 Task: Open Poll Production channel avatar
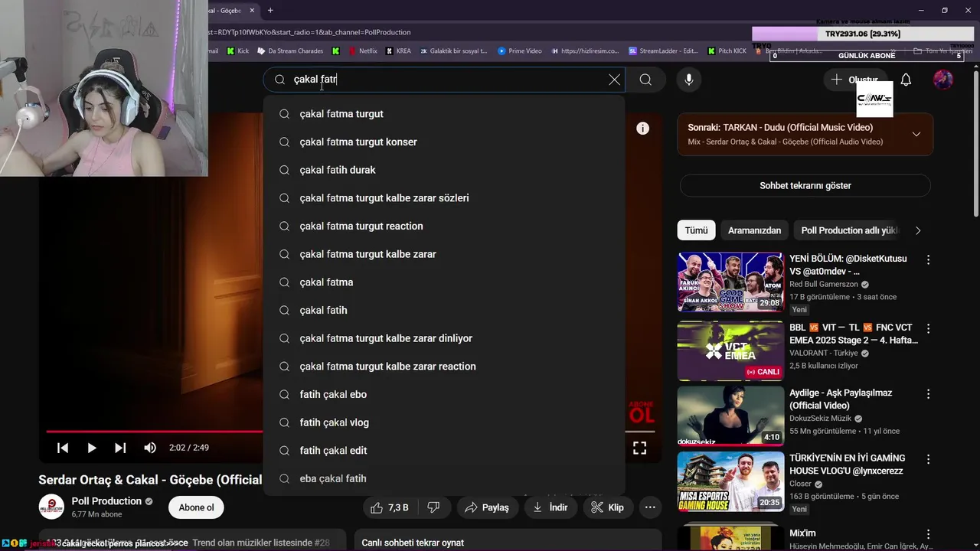pos(51,507)
